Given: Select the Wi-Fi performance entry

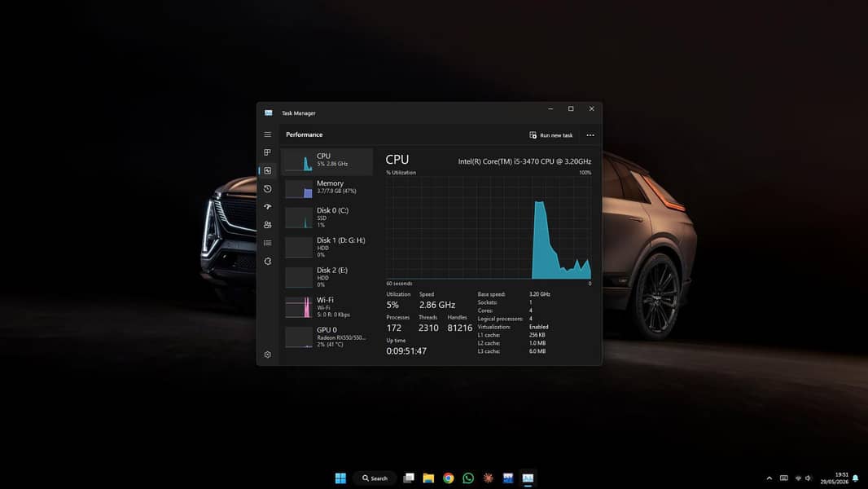Looking at the screenshot, I should [327, 306].
